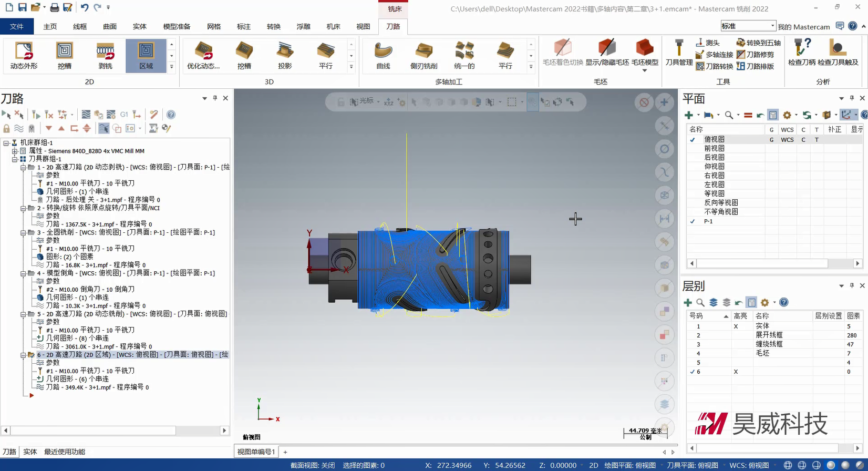
Task: Click the search icon in 层别 panel
Action: click(x=700, y=302)
